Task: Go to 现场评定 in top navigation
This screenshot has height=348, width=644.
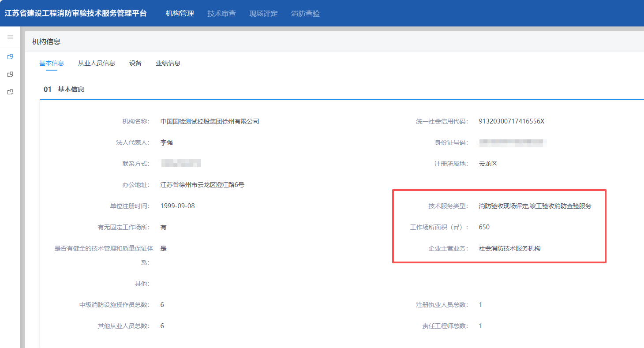Action: click(x=263, y=13)
